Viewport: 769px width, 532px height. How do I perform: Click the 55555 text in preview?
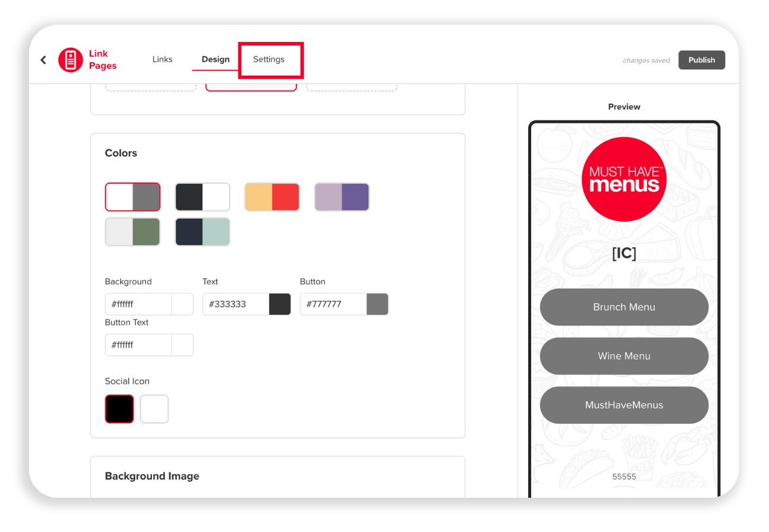[x=624, y=476]
